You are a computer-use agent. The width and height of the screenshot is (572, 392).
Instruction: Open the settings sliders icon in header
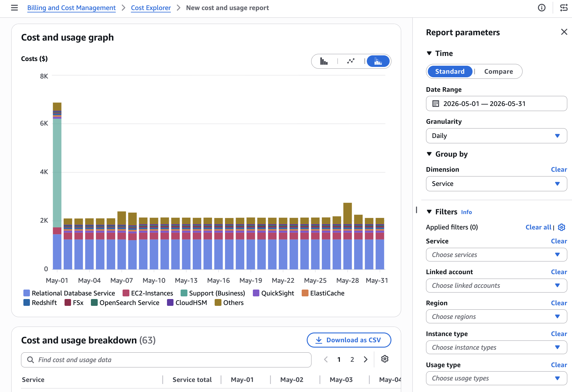[564, 8]
